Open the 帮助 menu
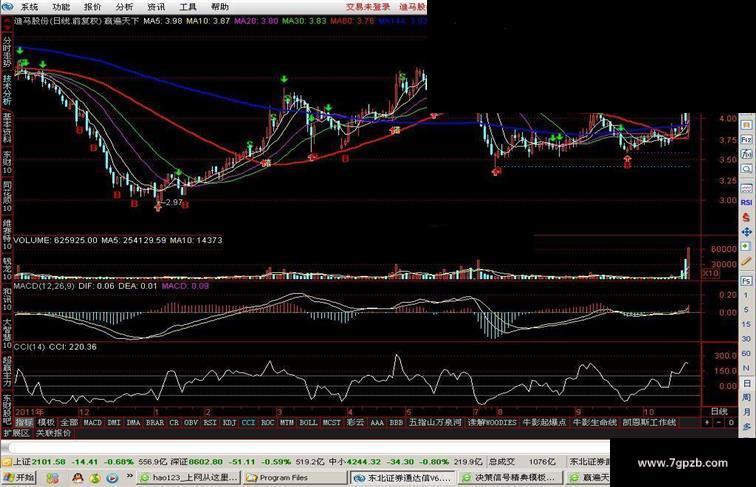This screenshot has width=756, height=487. [x=220, y=7]
